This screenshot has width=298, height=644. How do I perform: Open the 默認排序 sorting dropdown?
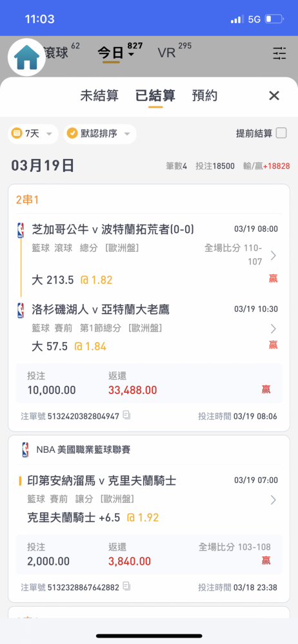(x=99, y=134)
